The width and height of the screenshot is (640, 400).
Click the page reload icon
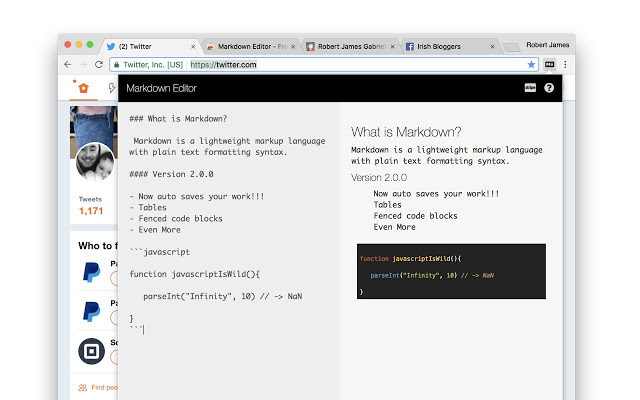click(x=98, y=64)
